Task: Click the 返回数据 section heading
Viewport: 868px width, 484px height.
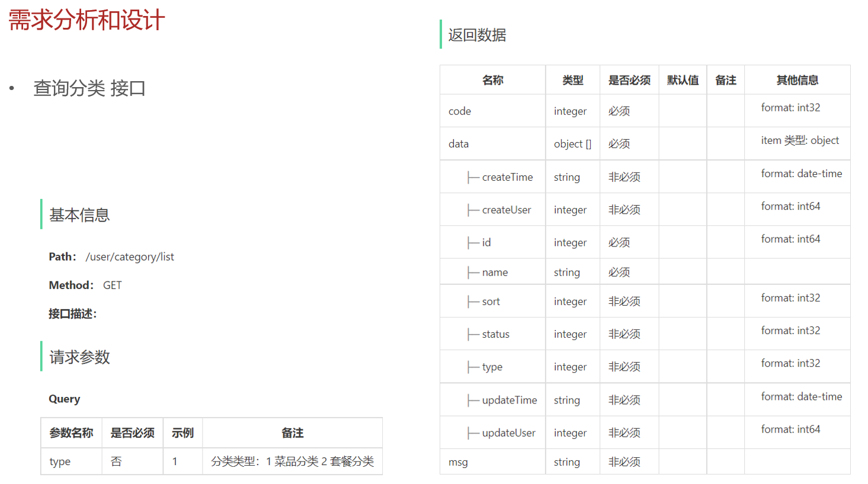Action: (477, 35)
